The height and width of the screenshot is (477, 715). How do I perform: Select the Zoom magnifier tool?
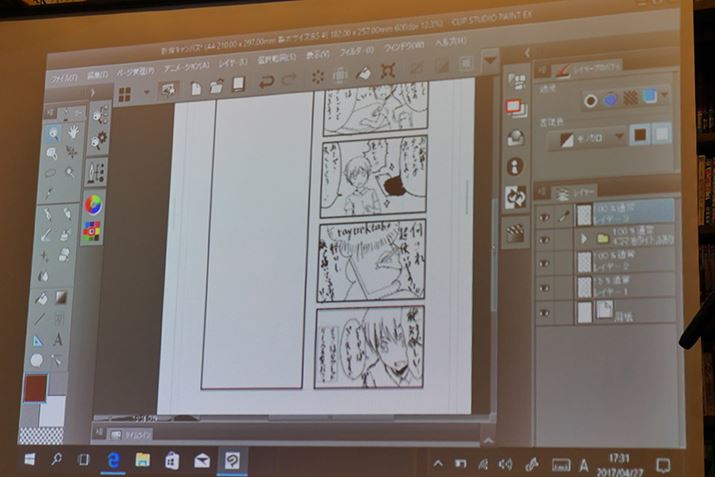coord(53,134)
